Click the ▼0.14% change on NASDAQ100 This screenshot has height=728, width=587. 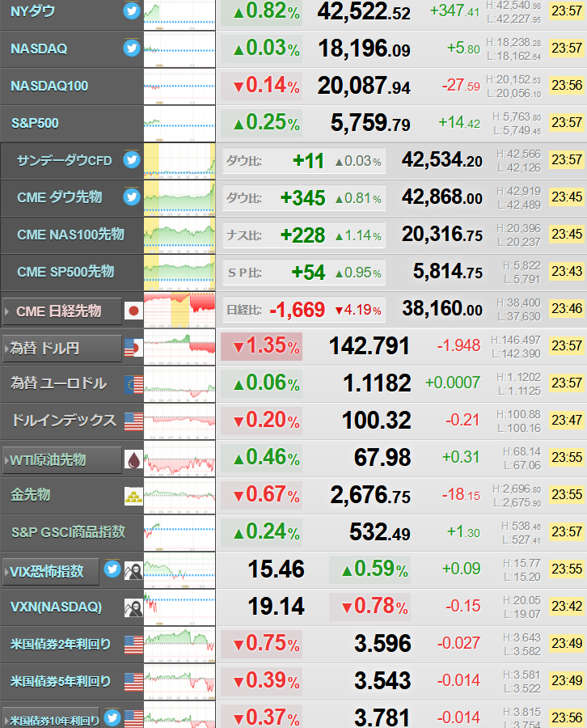click(x=262, y=86)
